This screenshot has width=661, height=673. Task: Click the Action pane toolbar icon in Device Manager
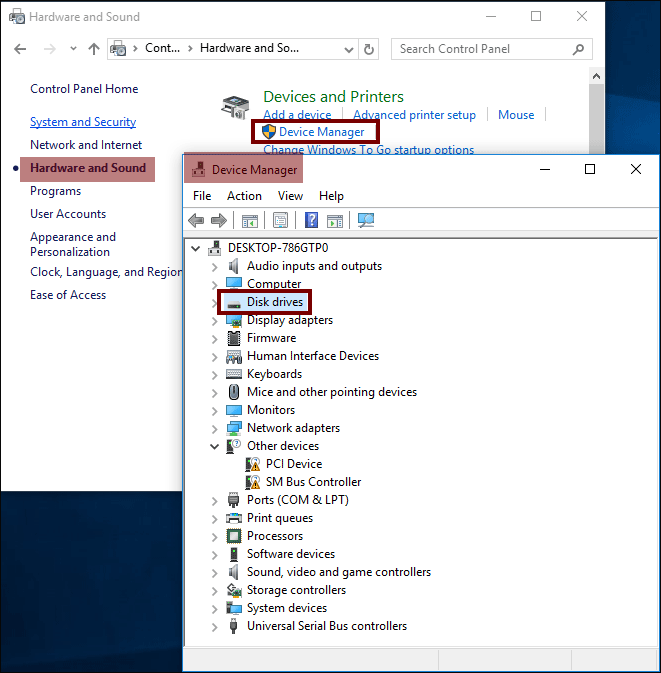pyautogui.click(x=335, y=221)
